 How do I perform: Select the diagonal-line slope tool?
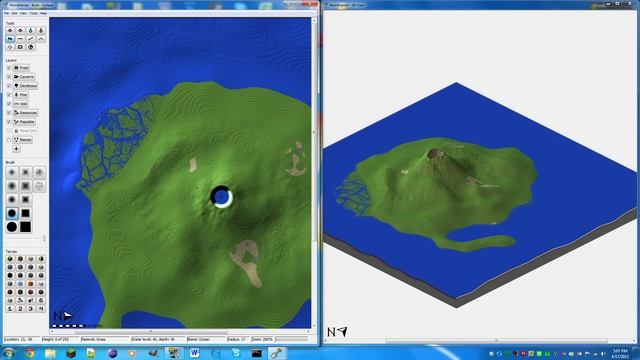pos(31,39)
